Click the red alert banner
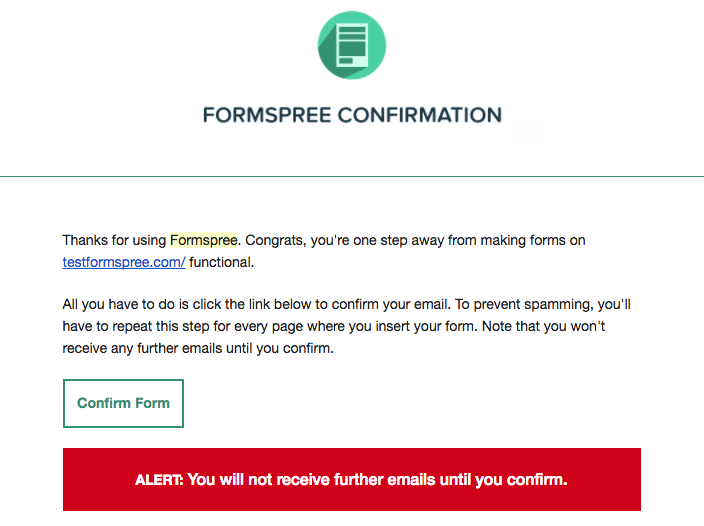The width and height of the screenshot is (704, 526). [x=352, y=479]
